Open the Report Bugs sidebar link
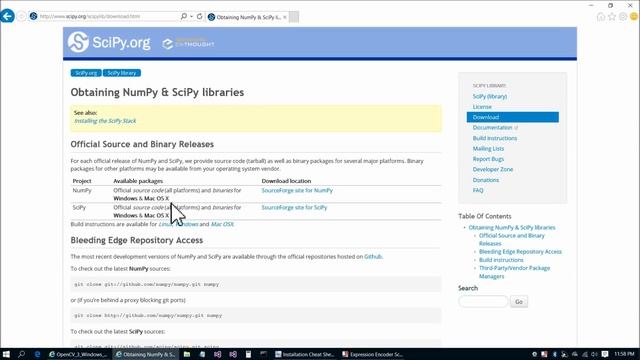Image resolution: width=640 pixels, height=360 pixels. coord(488,159)
